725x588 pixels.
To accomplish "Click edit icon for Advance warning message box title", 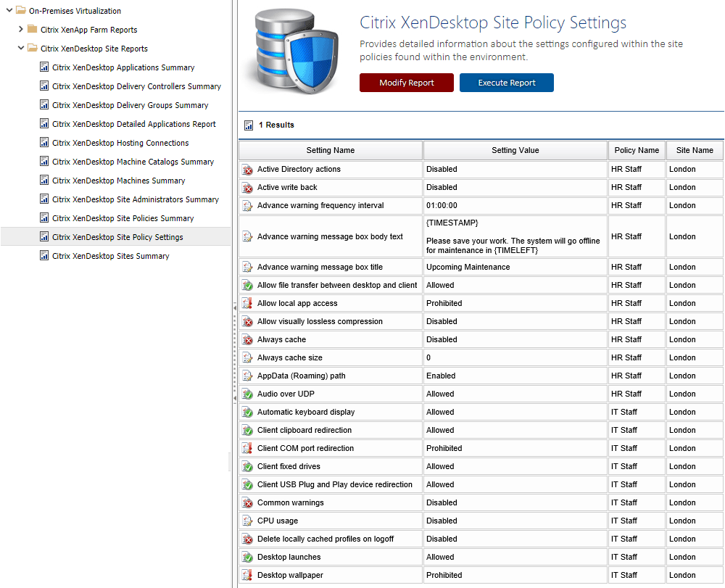I will (247, 268).
